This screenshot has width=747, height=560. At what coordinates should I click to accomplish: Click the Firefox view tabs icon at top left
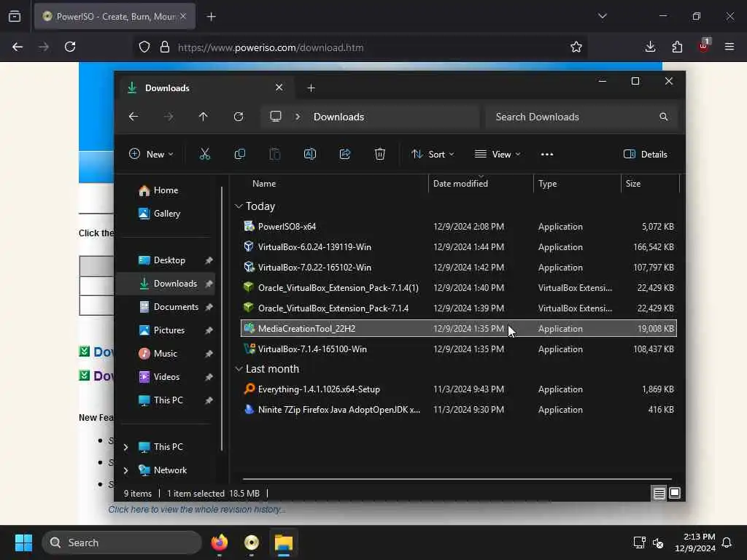[15, 16]
